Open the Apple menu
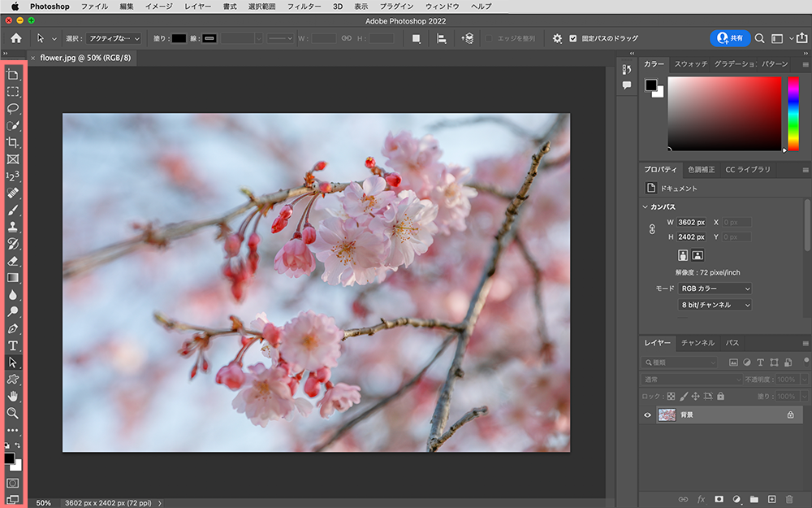This screenshot has height=508, width=812. click(15, 7)
